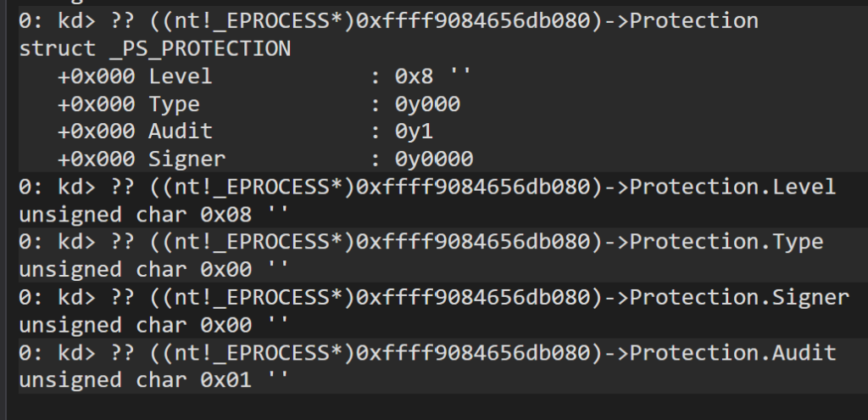Click the Protection.Level command line
The height and width of the screenshot is (420, 868).
click(427, 187)
